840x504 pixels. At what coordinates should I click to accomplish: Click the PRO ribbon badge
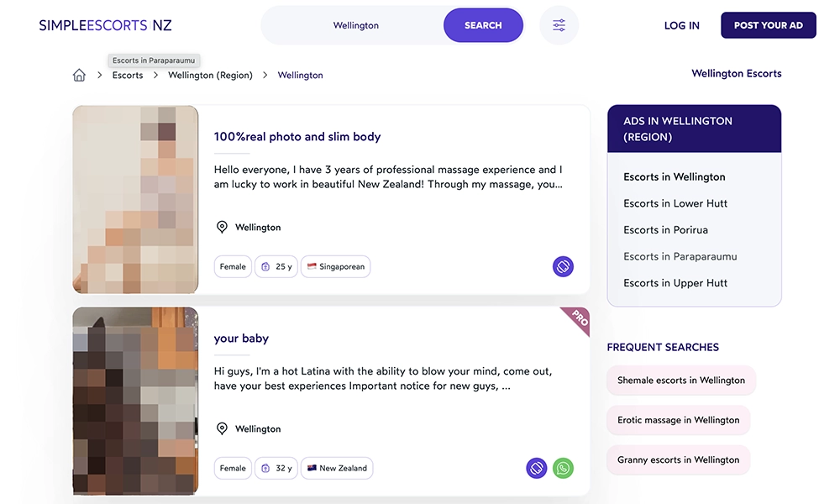coord(578,319)
